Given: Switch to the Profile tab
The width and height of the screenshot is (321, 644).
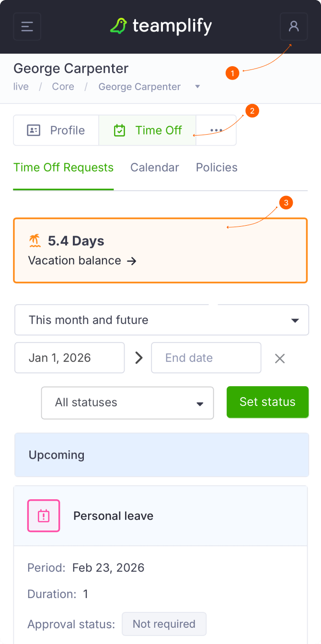Looking at the screenshot, I should [56, 130].
